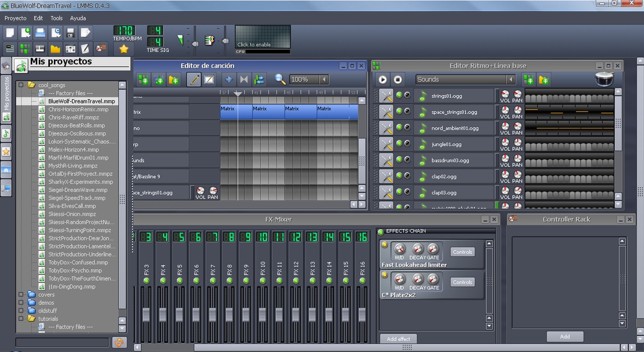Screen dimensions: 644x352
Task: Click the magnifier zoom icon in the song editor
Action: (x=280, y=79)
